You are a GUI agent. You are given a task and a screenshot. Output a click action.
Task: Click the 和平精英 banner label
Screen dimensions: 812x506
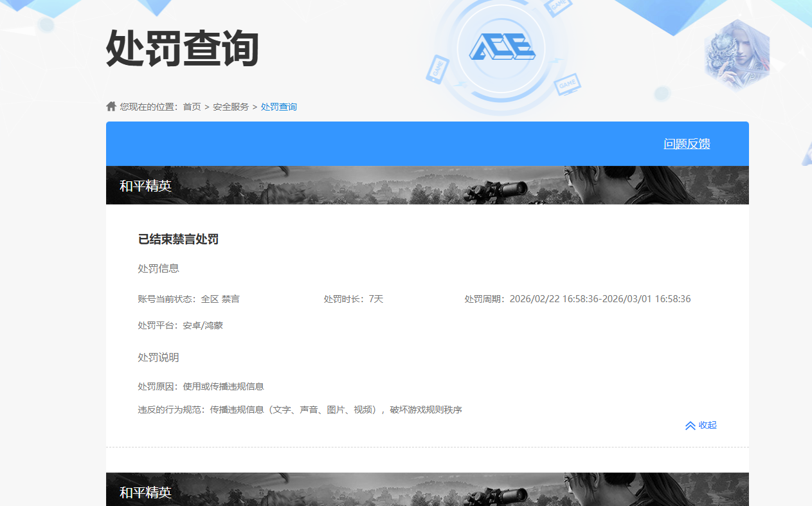coord(144,185)
